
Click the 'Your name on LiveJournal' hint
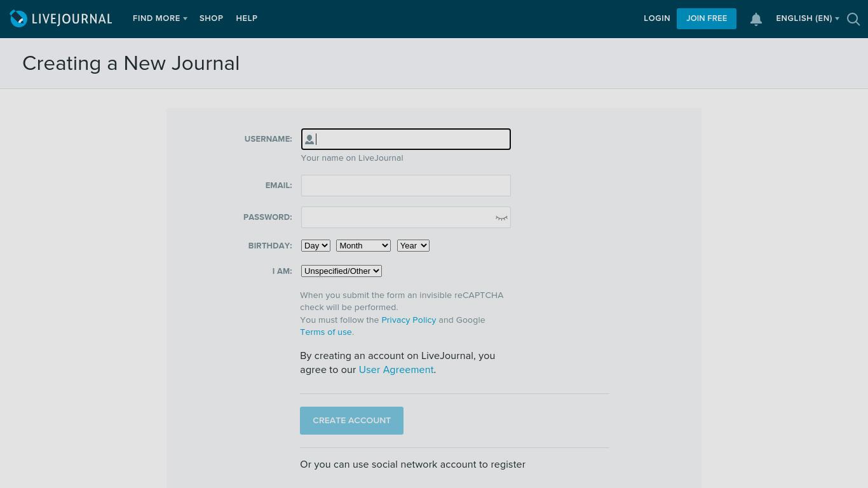coord(352,158)
